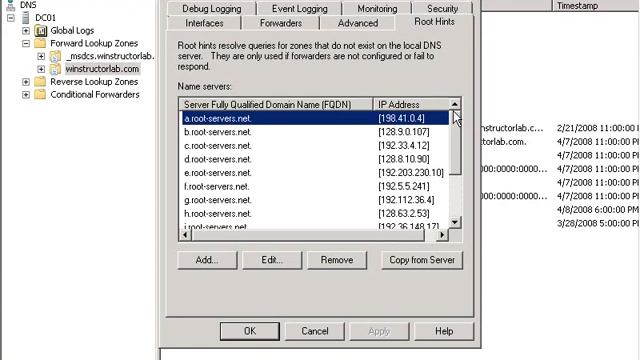Viewport: 640px width, 360px height.
Task: Open the Security tab
Action: click(x=442, y=9)
